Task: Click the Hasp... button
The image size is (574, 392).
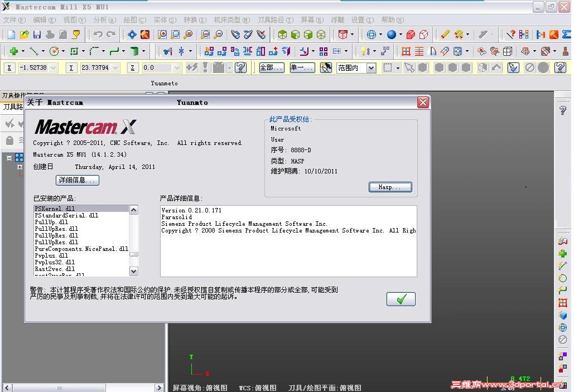Action: pos(390,187)
